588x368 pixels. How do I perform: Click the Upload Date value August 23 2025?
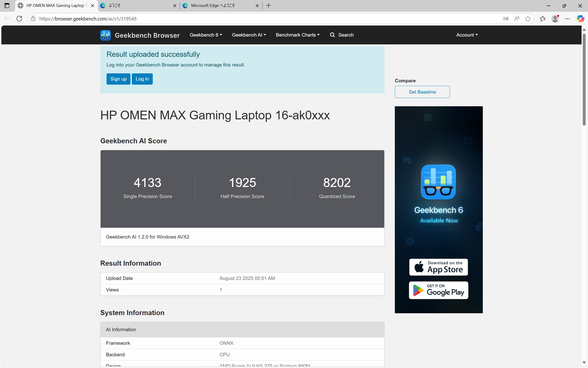point(247,278)
